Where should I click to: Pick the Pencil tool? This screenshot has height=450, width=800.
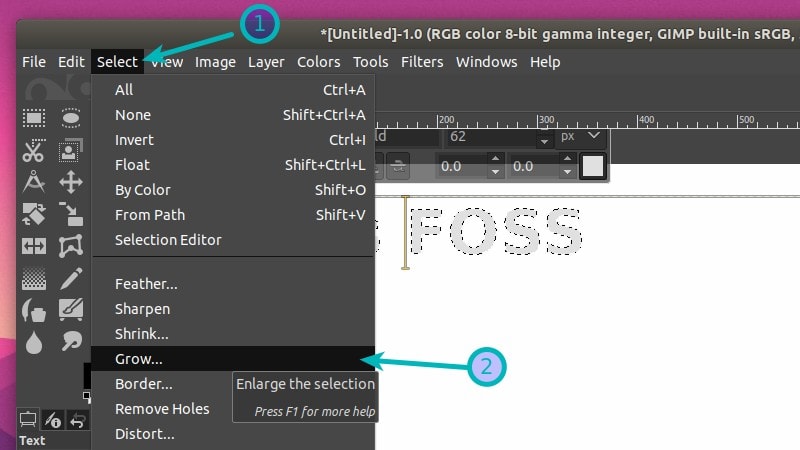point(70,279)
